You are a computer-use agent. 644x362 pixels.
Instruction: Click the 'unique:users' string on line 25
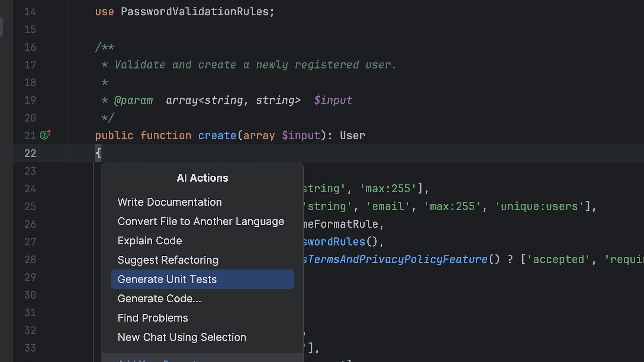(x=539, y=206)
